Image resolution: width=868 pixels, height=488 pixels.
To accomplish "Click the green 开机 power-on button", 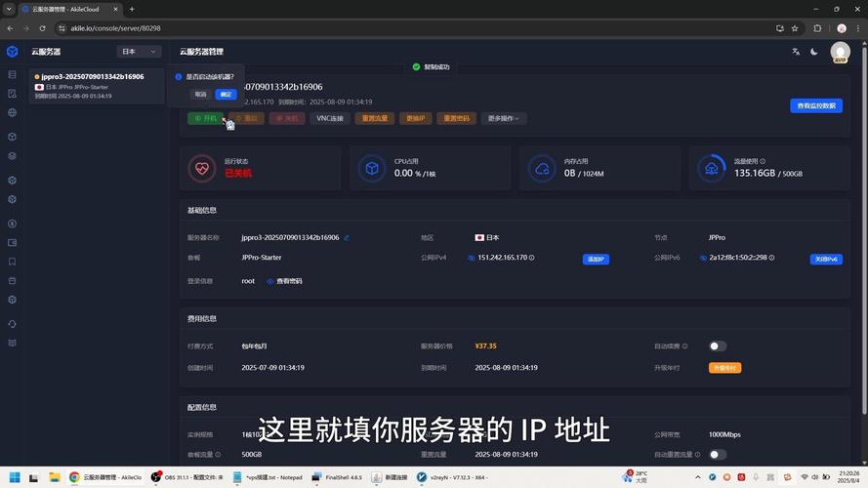I will click(205, 118).
